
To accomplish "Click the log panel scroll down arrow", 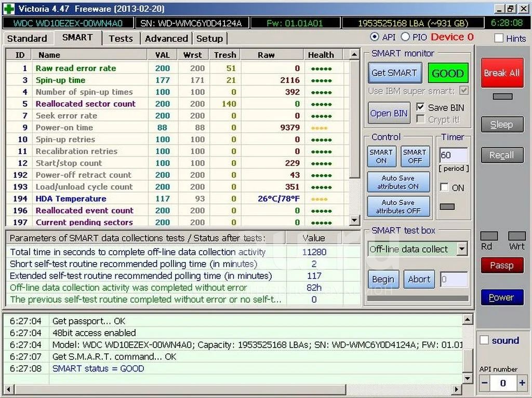I will 468,378.
